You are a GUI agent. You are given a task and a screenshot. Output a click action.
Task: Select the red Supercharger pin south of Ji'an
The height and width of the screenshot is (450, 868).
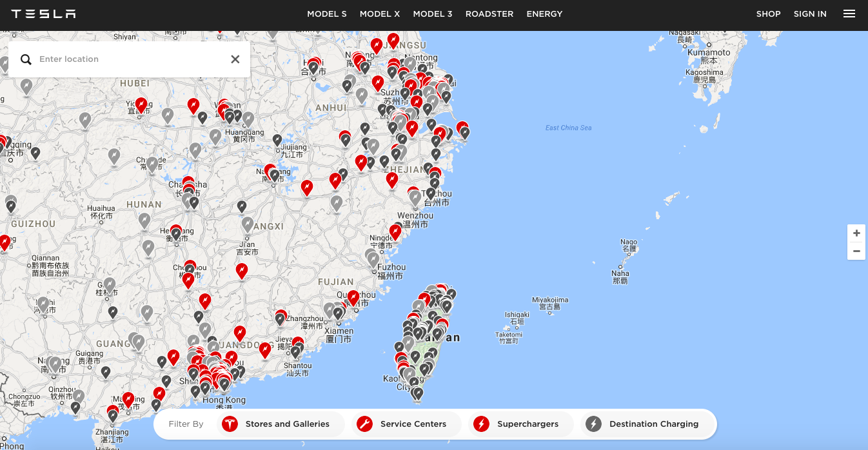click(242, 271)
